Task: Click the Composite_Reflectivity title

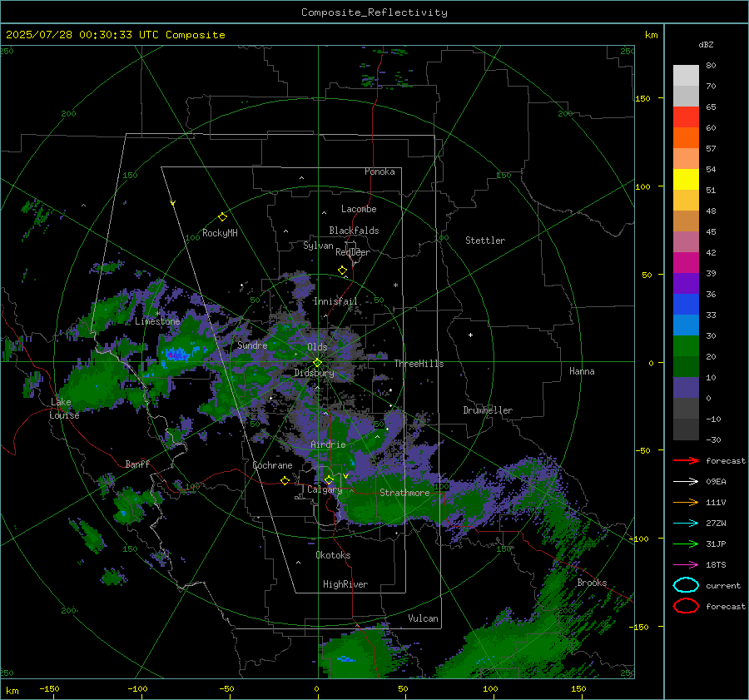Action: [374, 12]
